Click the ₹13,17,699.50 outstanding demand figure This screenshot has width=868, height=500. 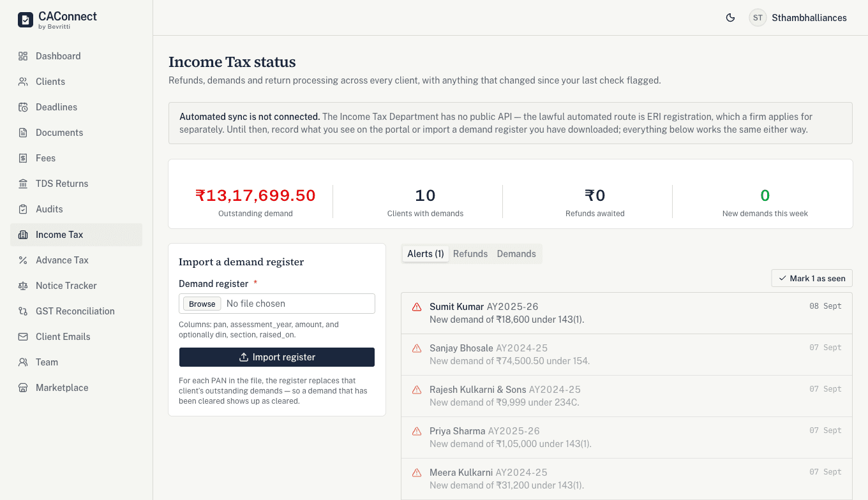click(x=255, y=195)
